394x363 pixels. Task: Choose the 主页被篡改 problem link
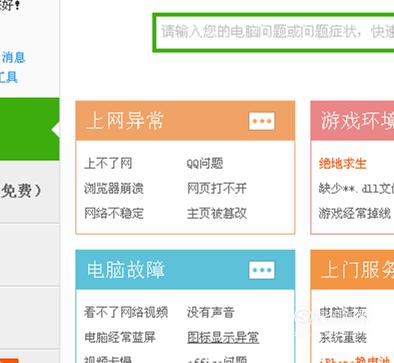click(x=217, y=213)
